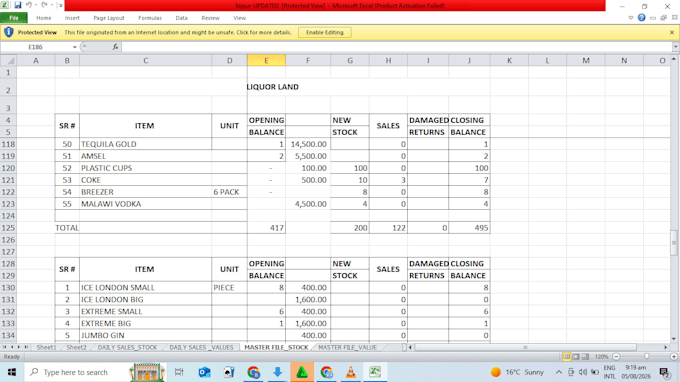Switch to the Insert ribbon tab
Screen dimensions: 680x382
72,18
